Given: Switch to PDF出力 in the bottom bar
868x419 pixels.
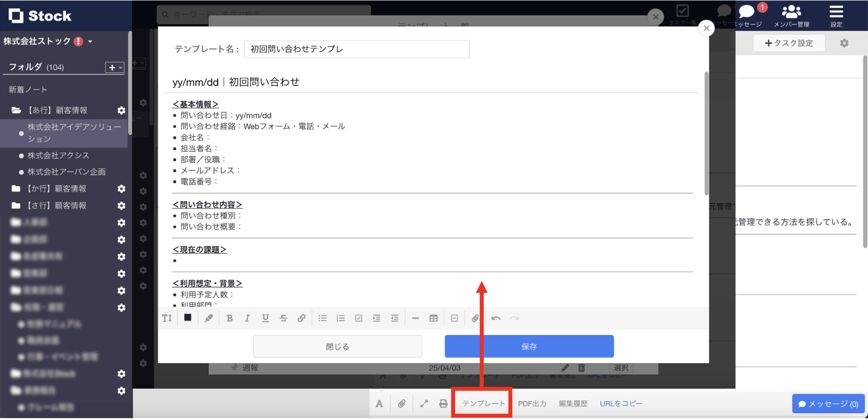Looking at the screenshot, I should coord(532,404).
